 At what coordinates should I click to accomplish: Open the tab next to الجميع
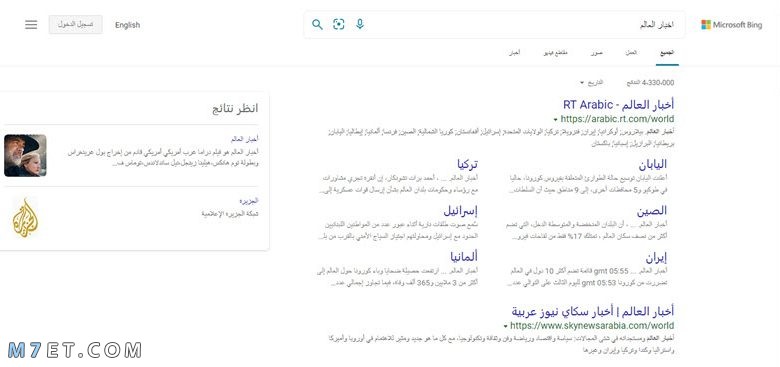(x=631, y=53)
